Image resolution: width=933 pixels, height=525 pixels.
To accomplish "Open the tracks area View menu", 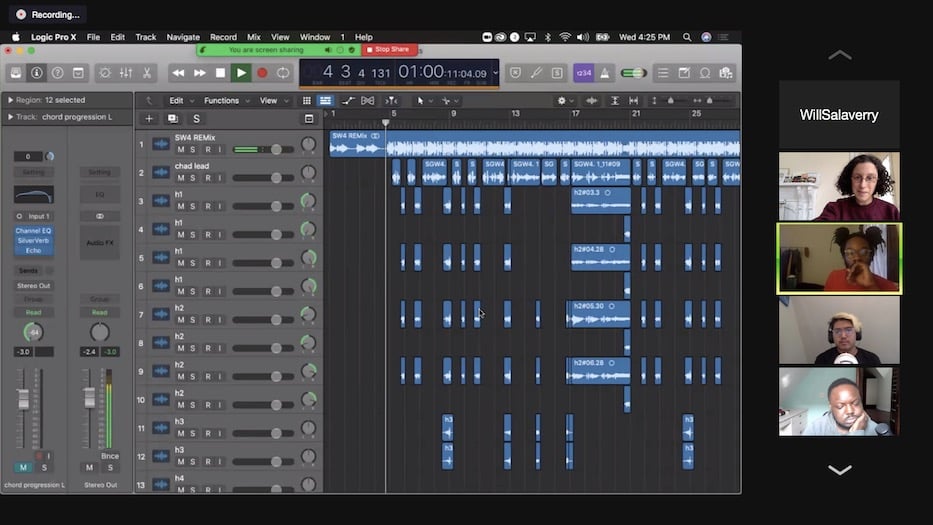I will [273, 101].
